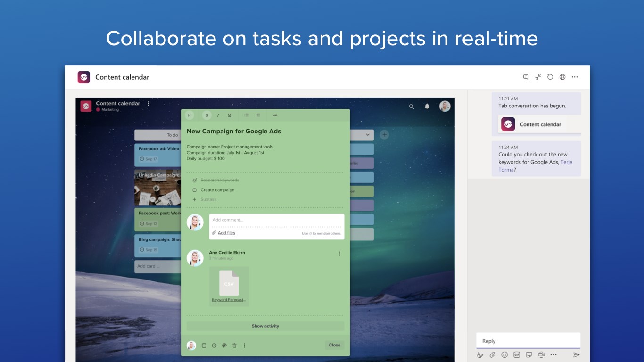Delete the card with the trash icon

point(234,346)
